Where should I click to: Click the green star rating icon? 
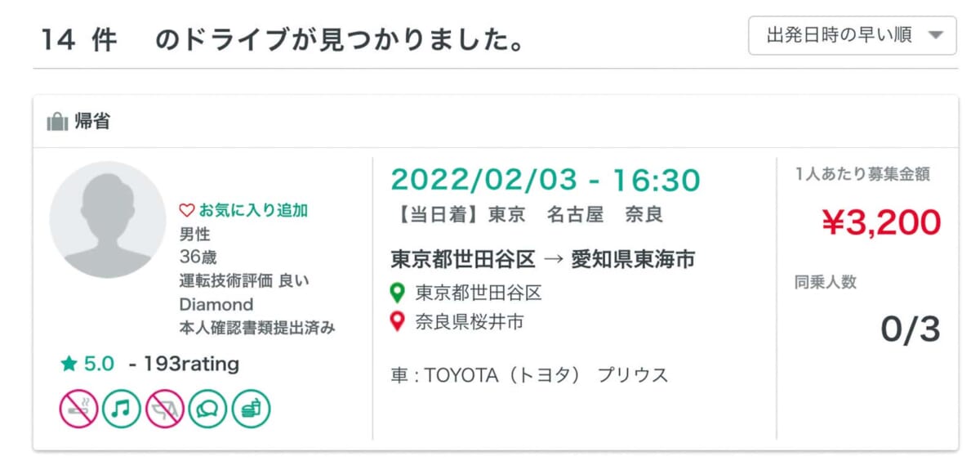(x=68, y=364)
